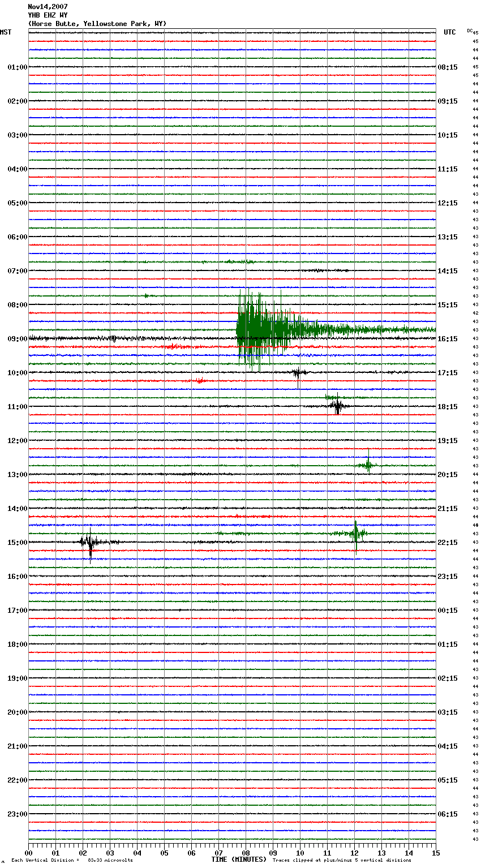This screenshot has height=868, width=481.
Task: Click the bottom axis minute tick 12
Action: [x=354, y=853]
